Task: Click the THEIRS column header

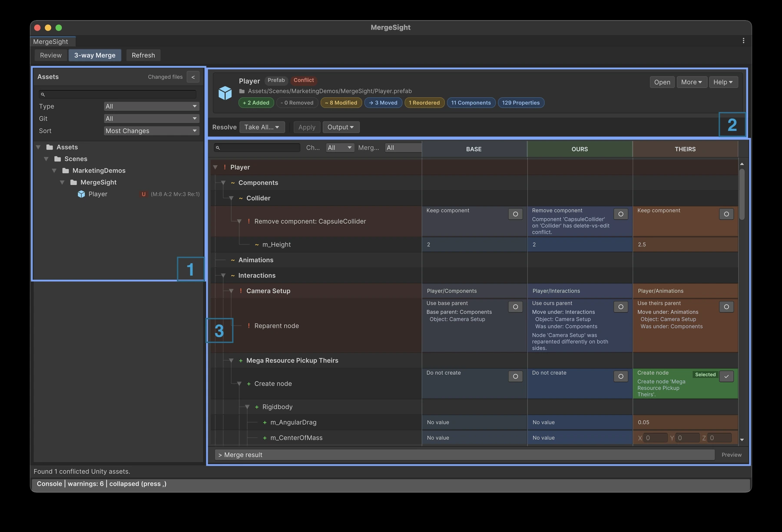Action: point(685,149)
